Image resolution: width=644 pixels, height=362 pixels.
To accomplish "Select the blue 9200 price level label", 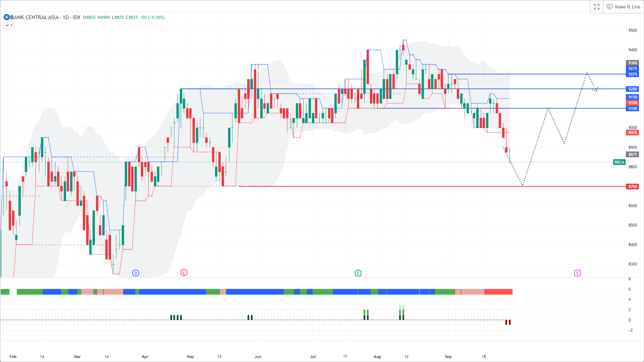I will [633, 89].
